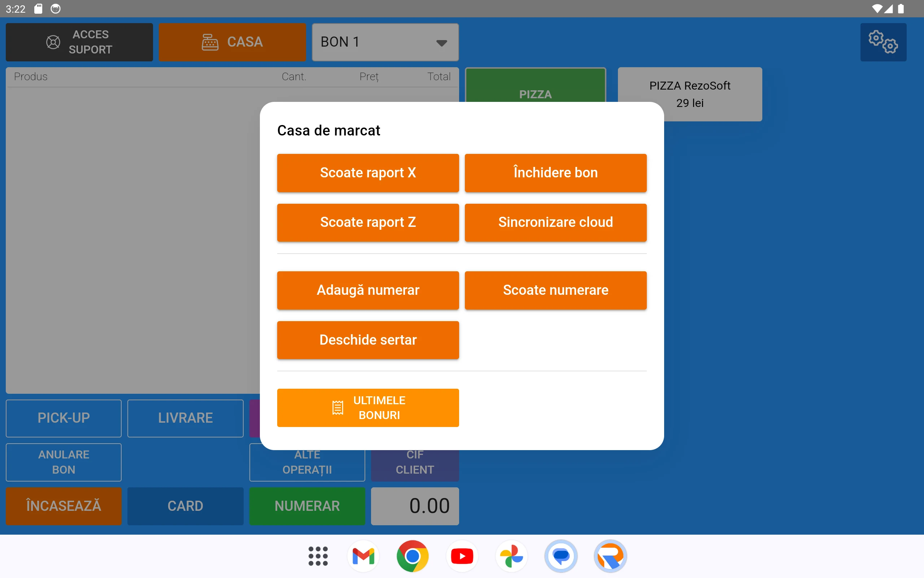The image size is (924, 578).
Task: Click the Preț column header
Action: (369, 77)
